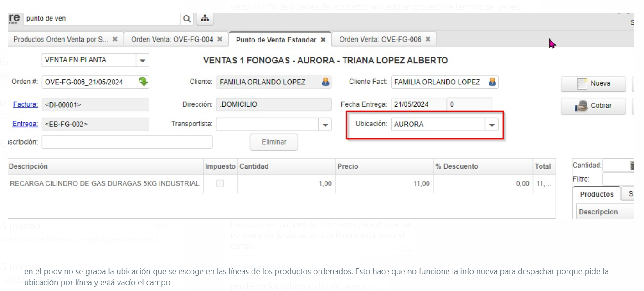This screenshot has width=644, height=291.
Task: Switch to Orden Venta: OVE-FG-006 tab
Action: 380,39
